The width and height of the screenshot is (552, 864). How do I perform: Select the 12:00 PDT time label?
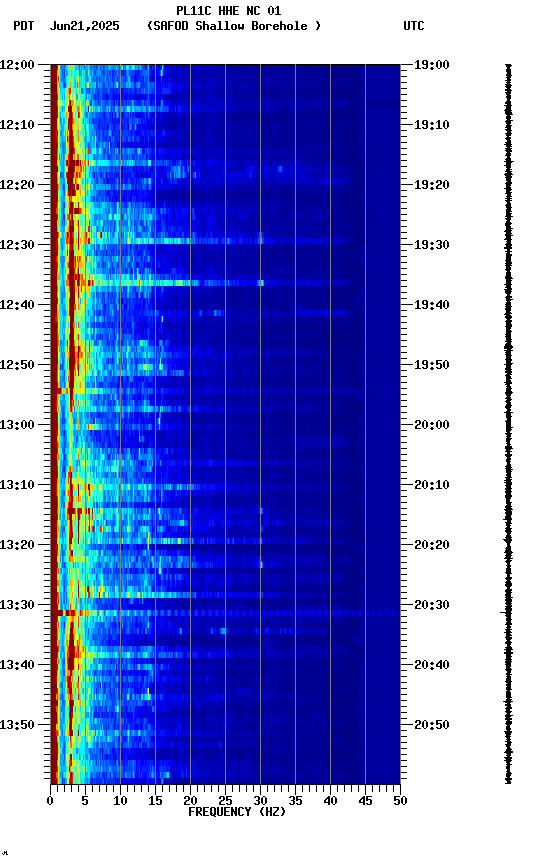click(x=17, y=65)
